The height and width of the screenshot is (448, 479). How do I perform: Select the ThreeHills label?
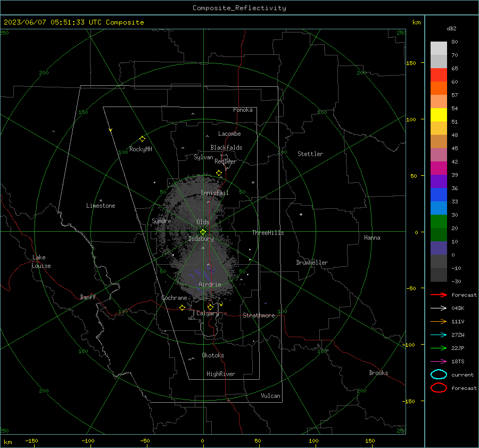click(x=268, y=233)
